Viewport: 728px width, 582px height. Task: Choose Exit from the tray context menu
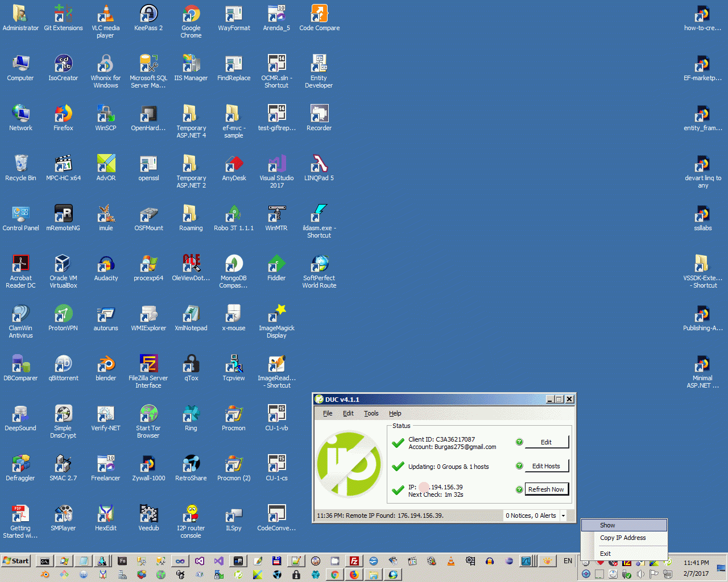(624, 554)
